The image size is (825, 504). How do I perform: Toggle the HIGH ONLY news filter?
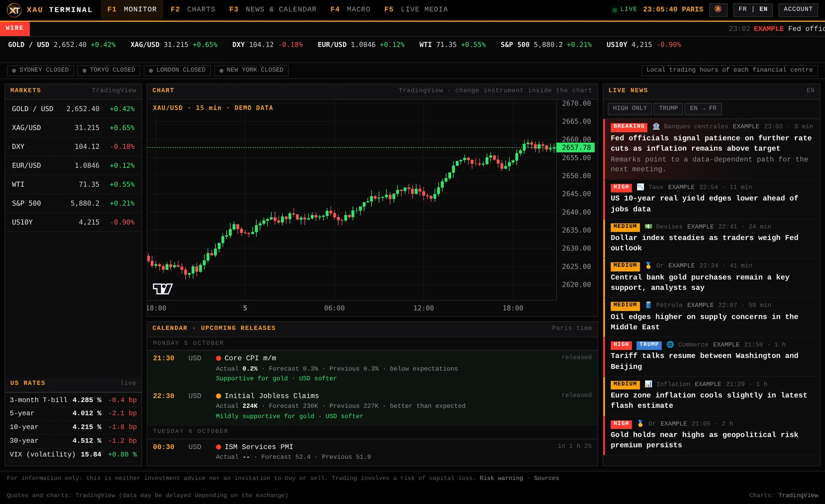click(630, 108)
